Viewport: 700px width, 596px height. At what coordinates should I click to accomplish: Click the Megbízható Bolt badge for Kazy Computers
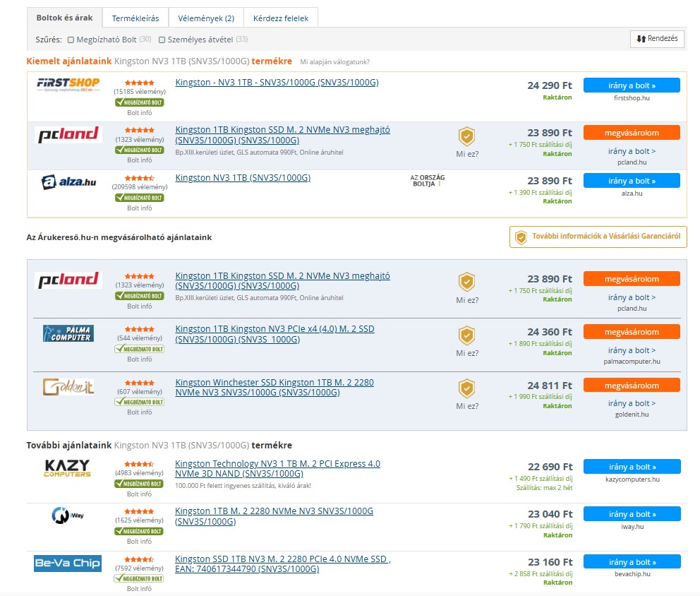(x=139, y=484)
